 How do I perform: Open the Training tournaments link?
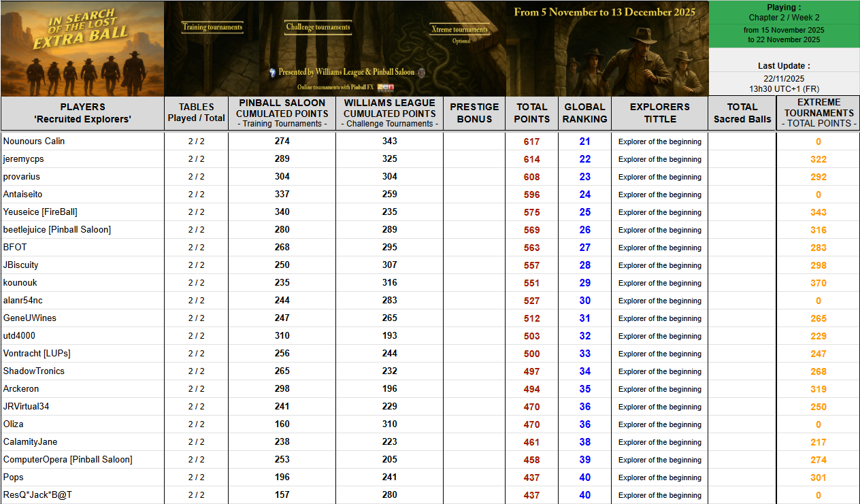click(212, 27)
